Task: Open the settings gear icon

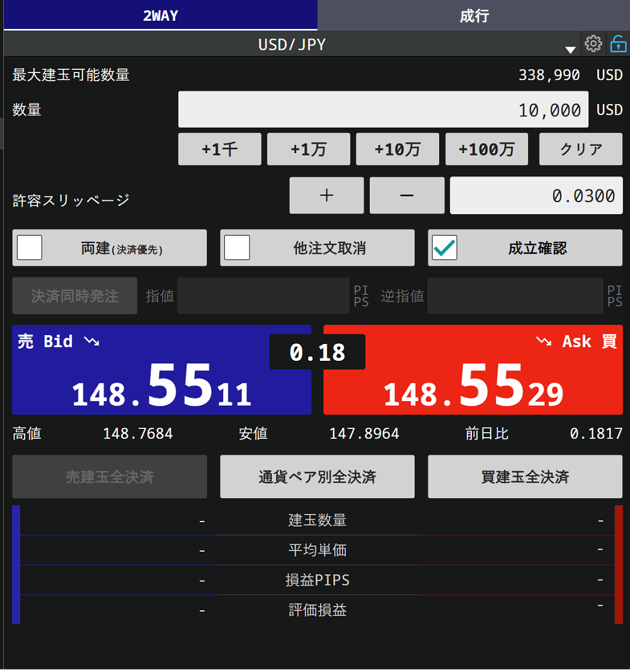Action: click(593, 44)
